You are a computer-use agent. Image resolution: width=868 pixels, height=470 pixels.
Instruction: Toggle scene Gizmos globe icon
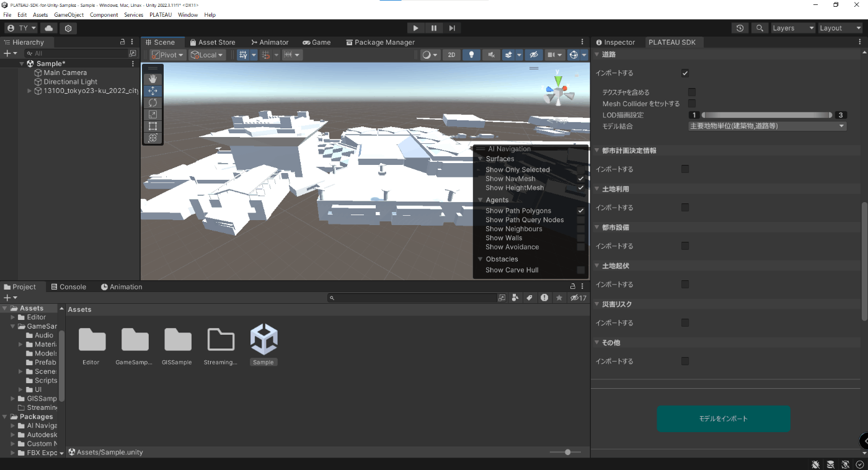tap(574, 55)
